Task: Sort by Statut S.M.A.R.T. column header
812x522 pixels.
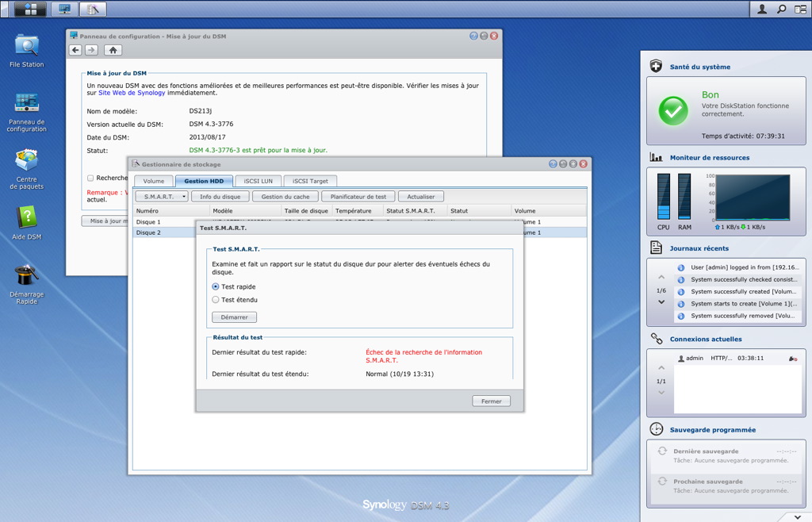Action: pyautogui.click(x=416, y=211)
